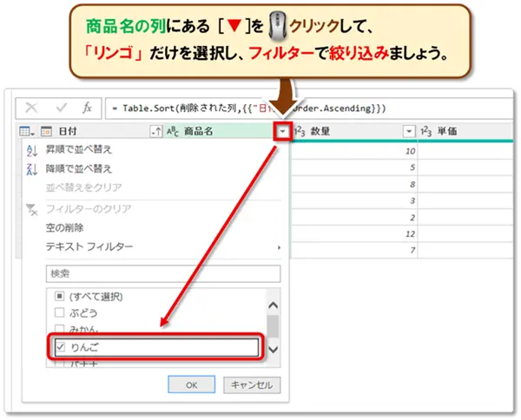Open テキスト フィルター menu item
This screenshot has width=521, height=420.
(89, 246)
